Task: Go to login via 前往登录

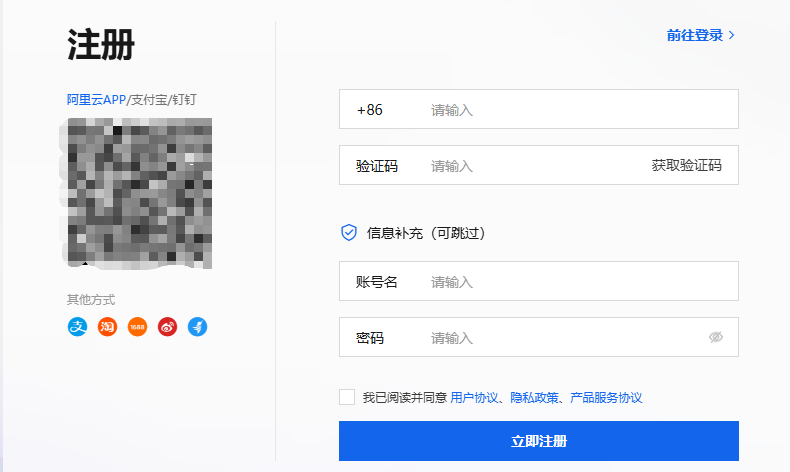Action: tap(695, 35)
